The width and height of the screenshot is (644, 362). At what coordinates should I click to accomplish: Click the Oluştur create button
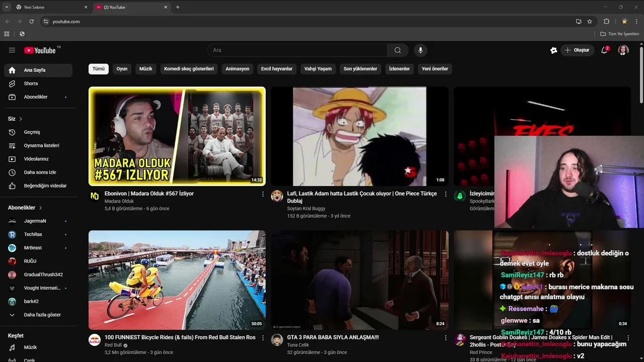(x=578, y=50)
